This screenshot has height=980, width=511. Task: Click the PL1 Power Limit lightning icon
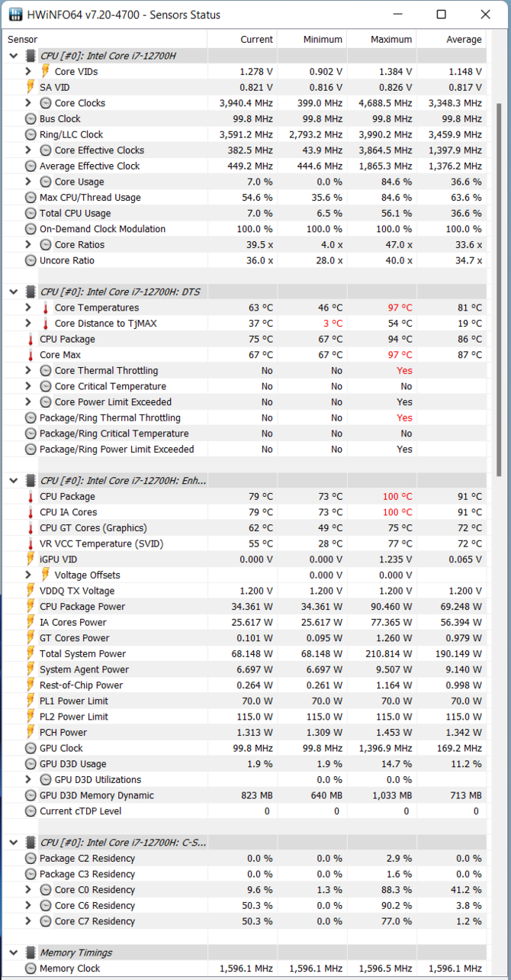click(x=31, y=701)
